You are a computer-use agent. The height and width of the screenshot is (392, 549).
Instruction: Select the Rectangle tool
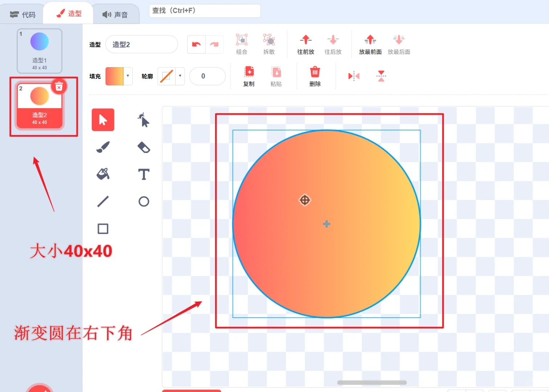coord(103,229)
